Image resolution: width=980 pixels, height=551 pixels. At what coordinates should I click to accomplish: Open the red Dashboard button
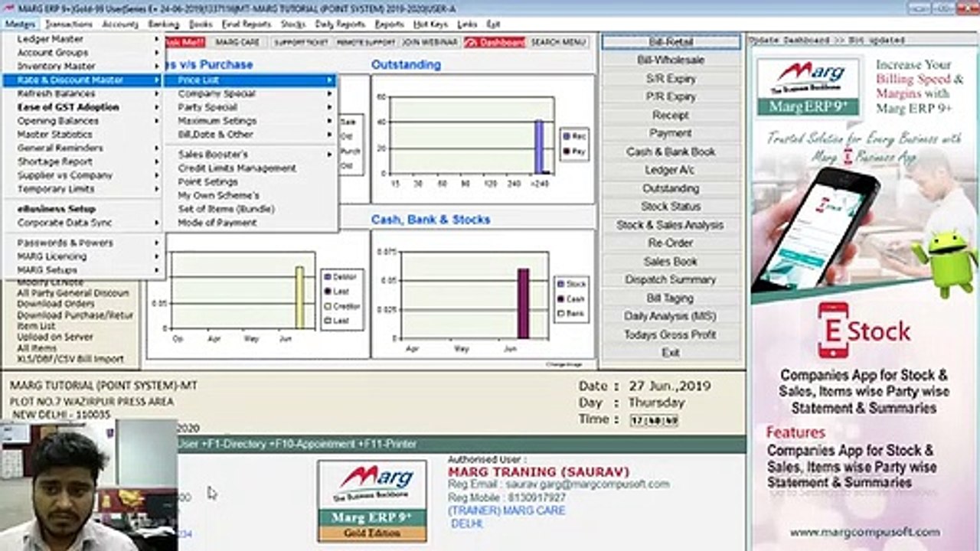495,42
